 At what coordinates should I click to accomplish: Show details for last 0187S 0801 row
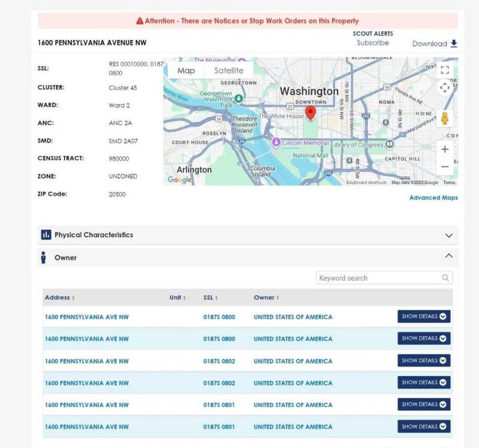(423, 426)
